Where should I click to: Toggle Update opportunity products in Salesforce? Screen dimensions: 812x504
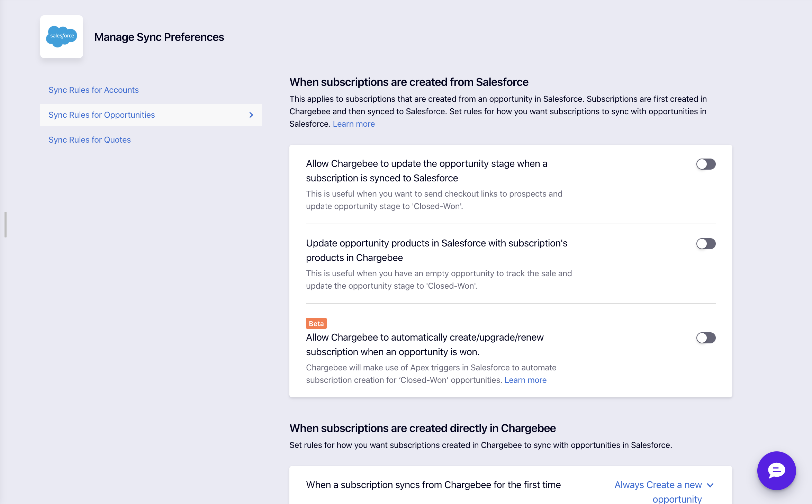tap(706, 244)
